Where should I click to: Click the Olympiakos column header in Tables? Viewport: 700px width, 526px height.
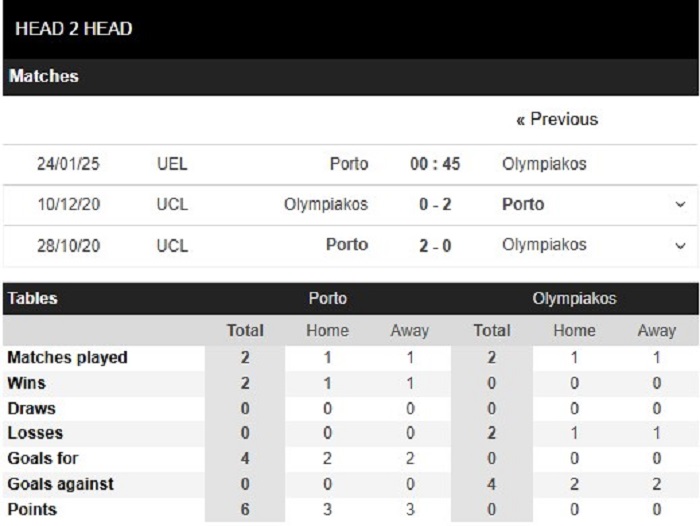tap(574, 298)
